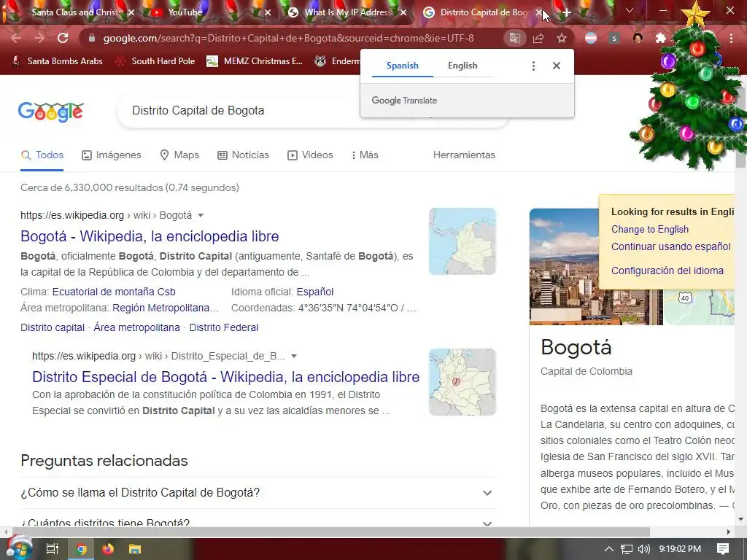Screen dimensions: 747x560
Task: Click the Google holiday logo
Action: 50,112
